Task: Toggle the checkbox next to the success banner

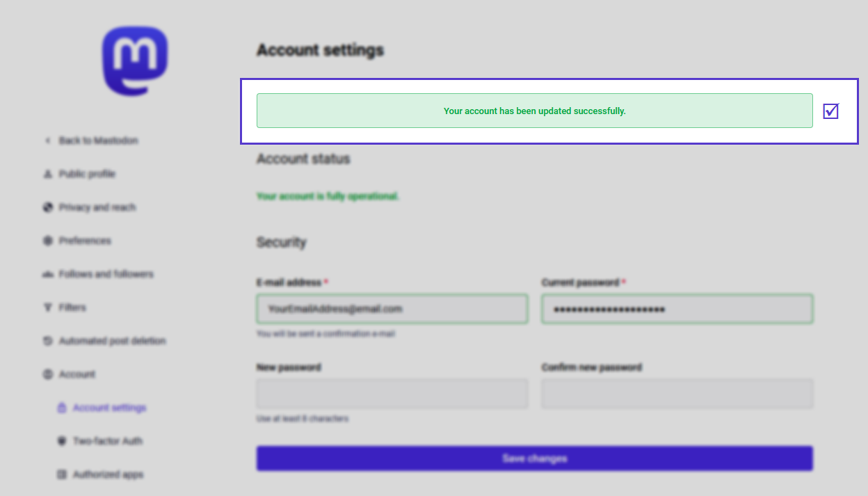Action: tap(831, 111)
